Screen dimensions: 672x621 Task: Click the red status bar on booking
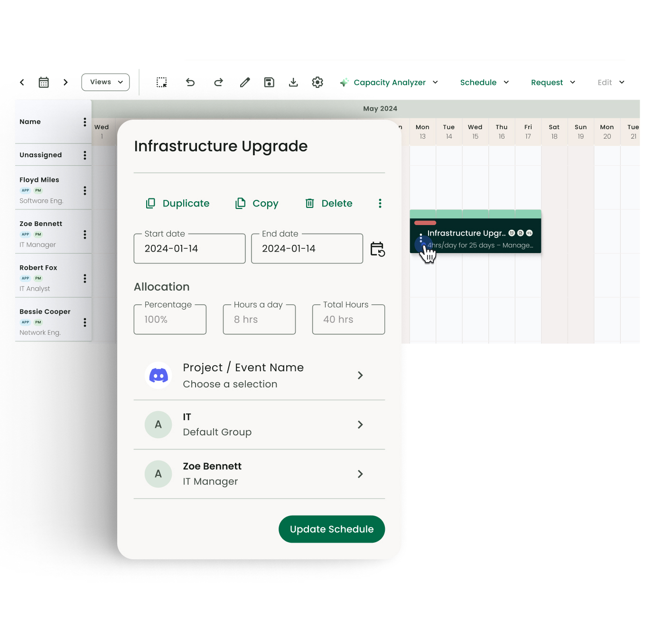[425, 223]
